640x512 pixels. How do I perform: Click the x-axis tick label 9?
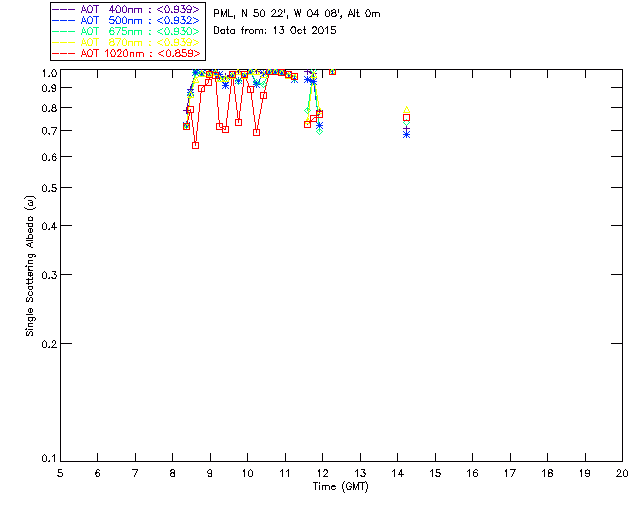[x=210, y=474]
